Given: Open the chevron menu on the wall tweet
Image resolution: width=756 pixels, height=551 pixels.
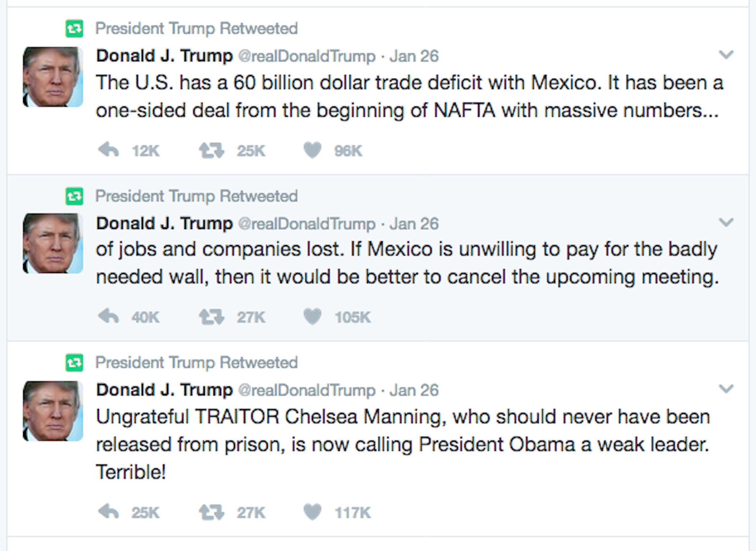Looking at the screenshot, I should pyautogui.click(x=725, y=223).
